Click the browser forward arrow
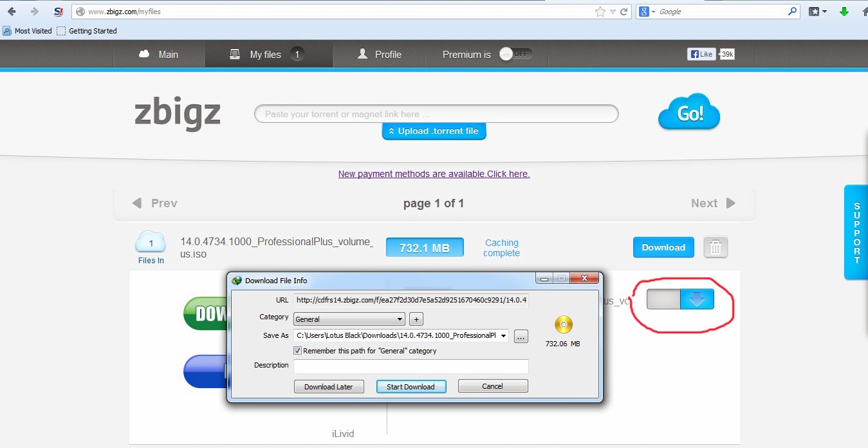This screenshot has height=448, width=868. (35, 12)
